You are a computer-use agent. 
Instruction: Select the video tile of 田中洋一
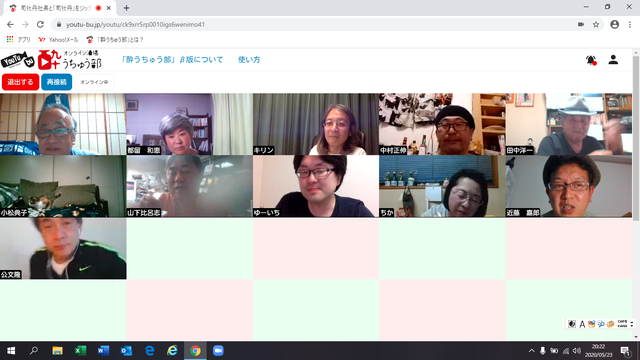tap(569, 124)
